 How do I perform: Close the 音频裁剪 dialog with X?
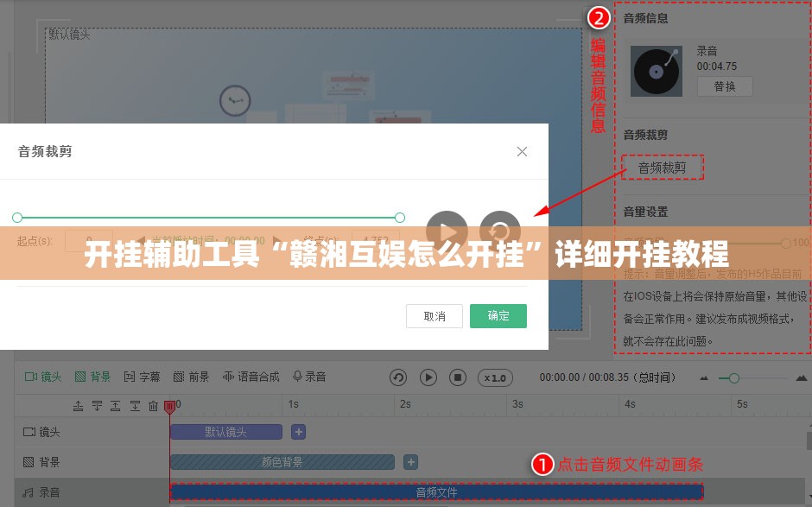click(522, 151)
